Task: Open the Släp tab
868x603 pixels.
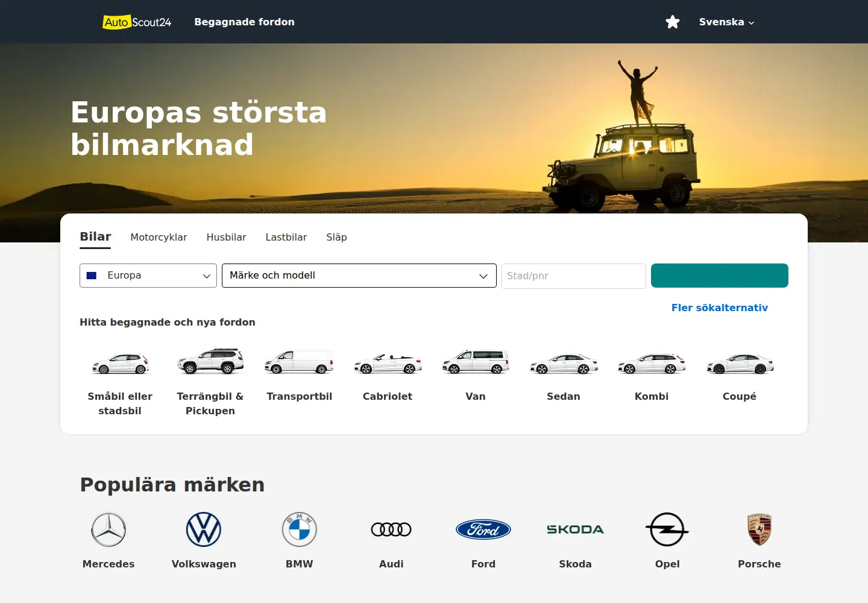Action: (336, 238)
